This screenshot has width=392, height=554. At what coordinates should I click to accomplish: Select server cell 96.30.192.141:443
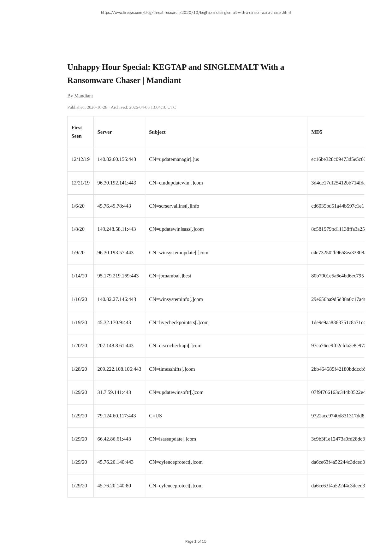point(117,183)
